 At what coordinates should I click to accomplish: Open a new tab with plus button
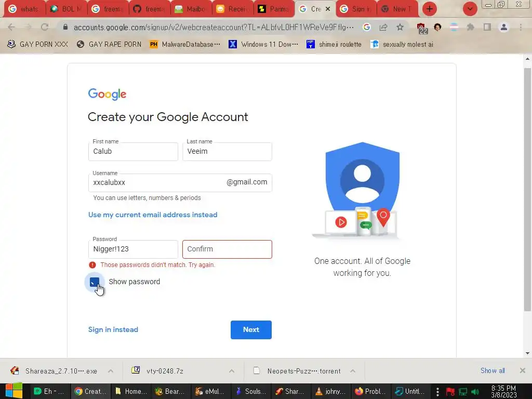430,9
